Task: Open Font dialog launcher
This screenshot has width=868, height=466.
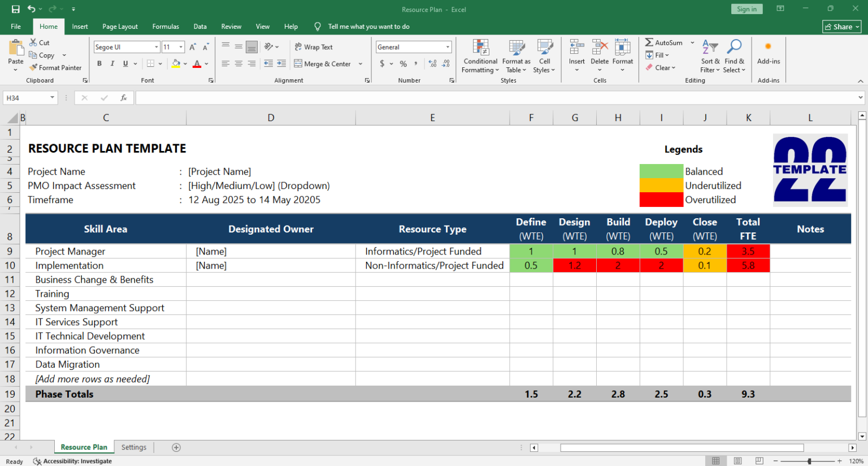Action: pyautogui.click(x=211, y=80)
